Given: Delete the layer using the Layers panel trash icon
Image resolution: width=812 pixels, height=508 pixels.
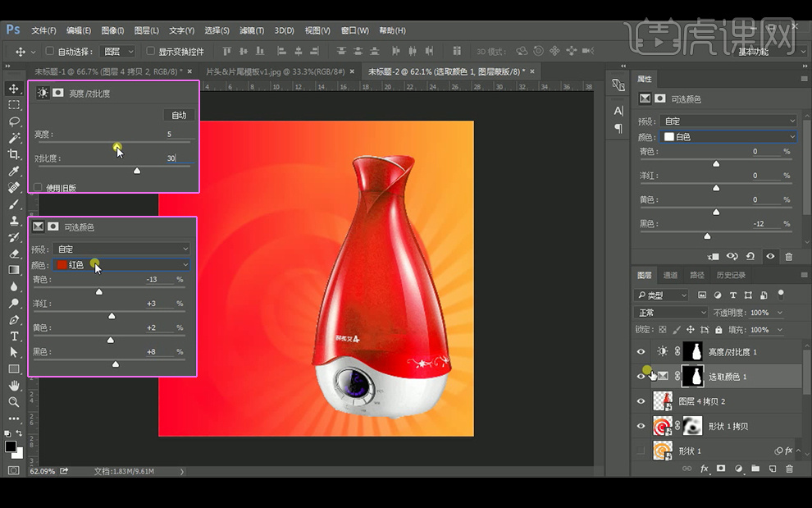Looking at the screenshot, I should (789, 469).
